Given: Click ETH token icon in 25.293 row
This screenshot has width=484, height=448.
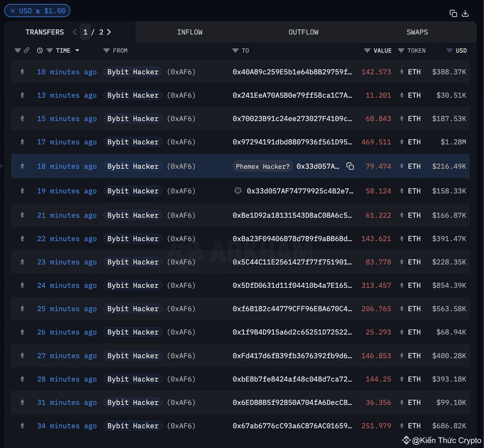Looking at the screenshot, I should (402, 332).
